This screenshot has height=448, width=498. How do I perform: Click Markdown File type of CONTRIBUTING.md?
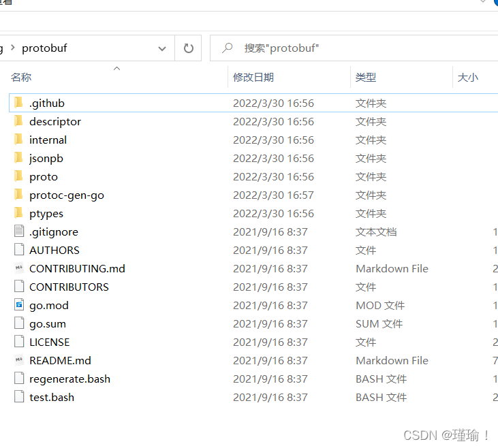click(392, 269)
